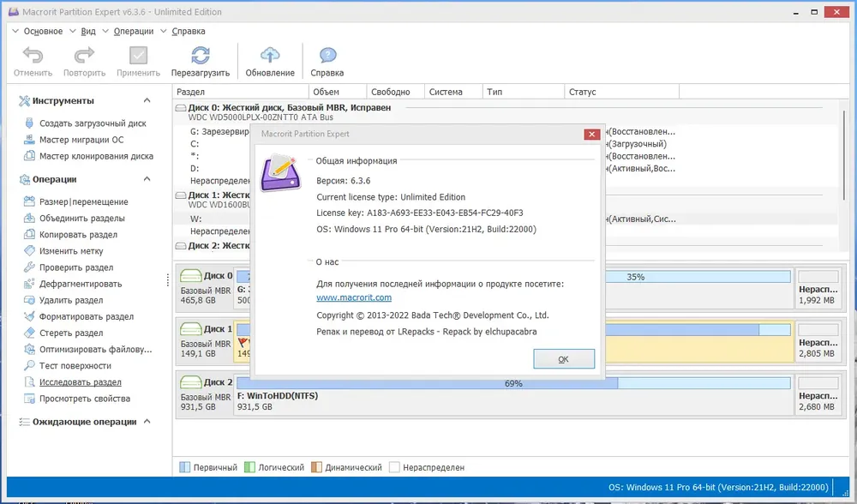Choose Изменить метку operation
The image size is (857, 504).
pos(70,251)
